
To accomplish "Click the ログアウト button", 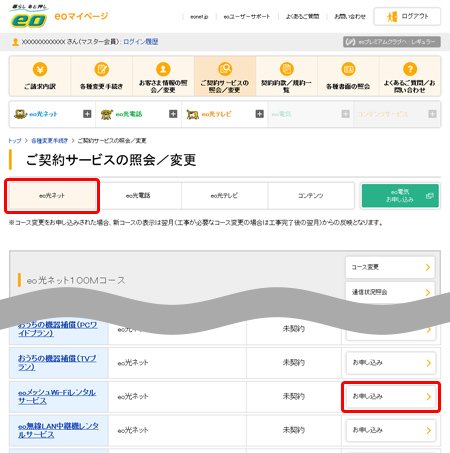I will (x=407, y=16).
